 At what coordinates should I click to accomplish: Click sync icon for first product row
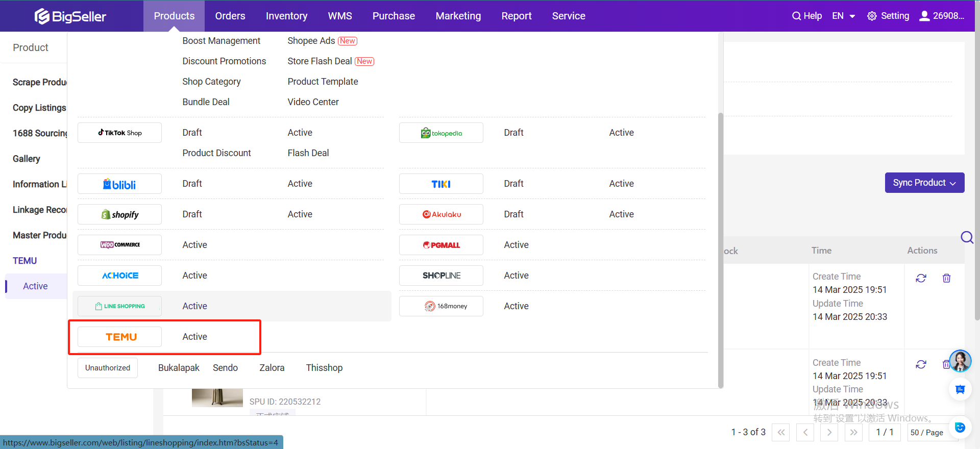point(921,278)
